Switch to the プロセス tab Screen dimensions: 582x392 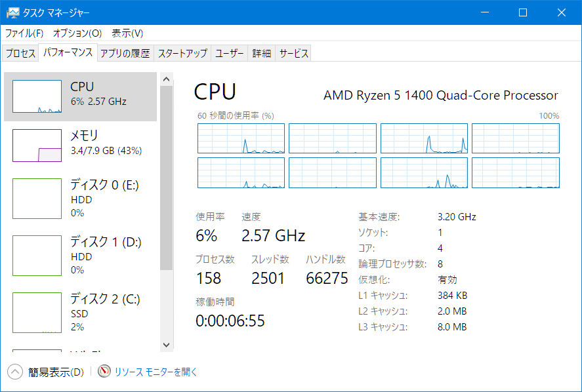point(20,53)
